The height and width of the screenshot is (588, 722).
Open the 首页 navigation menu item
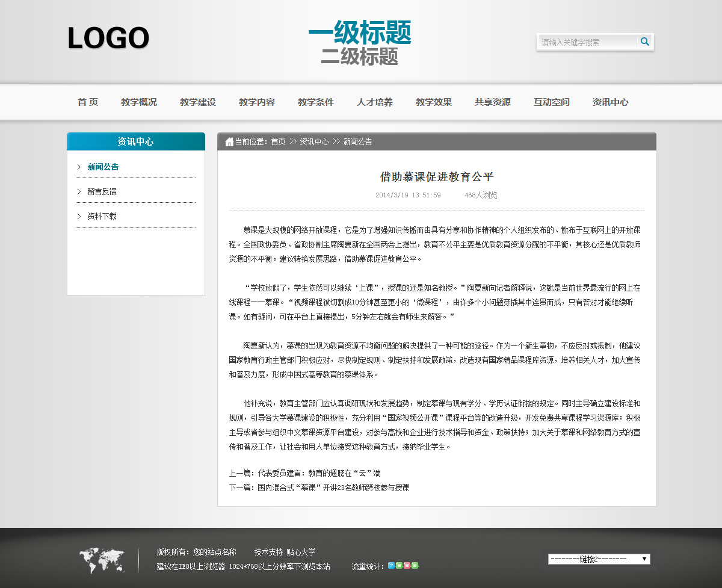(88, 102)
